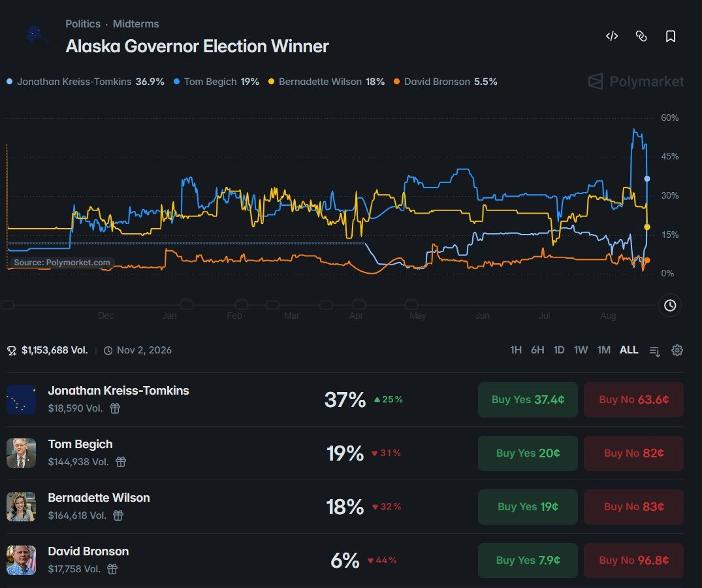The width and height of the screenshot is (702, 588).
Task: Open the chart settings gear icon
Action: [x=677, y=350]
